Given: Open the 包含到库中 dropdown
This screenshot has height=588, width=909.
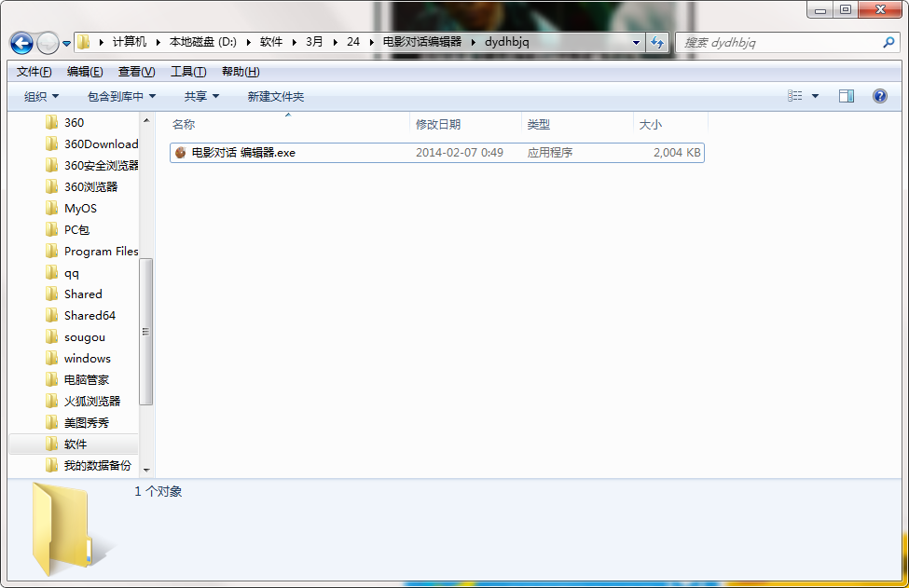Looking at the screenshot, I should tap(121, 96).
